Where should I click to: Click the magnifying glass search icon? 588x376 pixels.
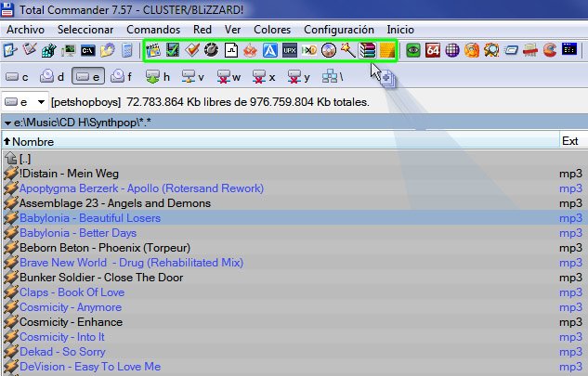point(491,50)
